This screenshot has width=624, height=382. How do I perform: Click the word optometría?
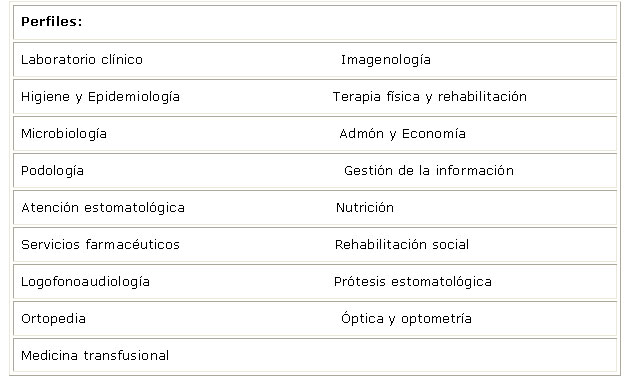[x=436, y=319]
